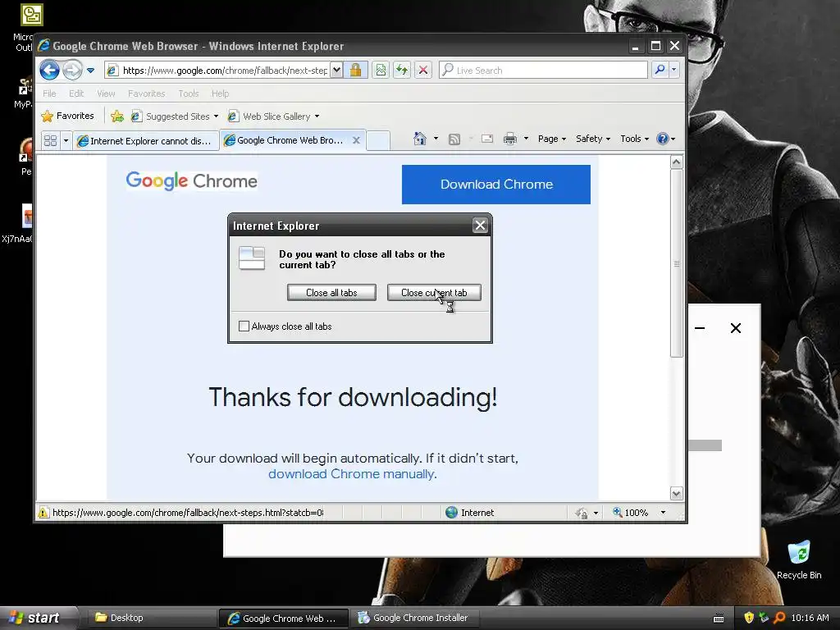Minimize the Chrome Installer window behind
This screenshot has width=840, height=630.
coord(700,328)
